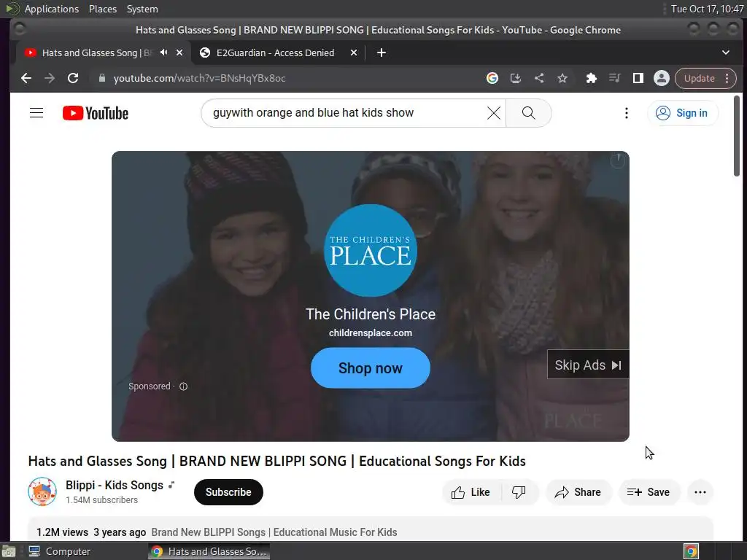Open the media control queue icon
Viewport: 747px width, 560px height.
614,78
